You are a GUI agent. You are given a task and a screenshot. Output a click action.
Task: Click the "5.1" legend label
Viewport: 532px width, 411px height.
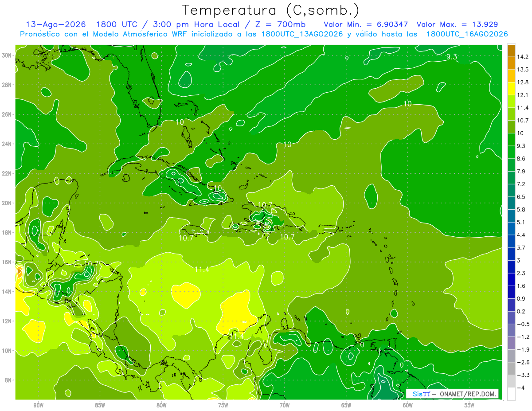(x=521, y=222)
